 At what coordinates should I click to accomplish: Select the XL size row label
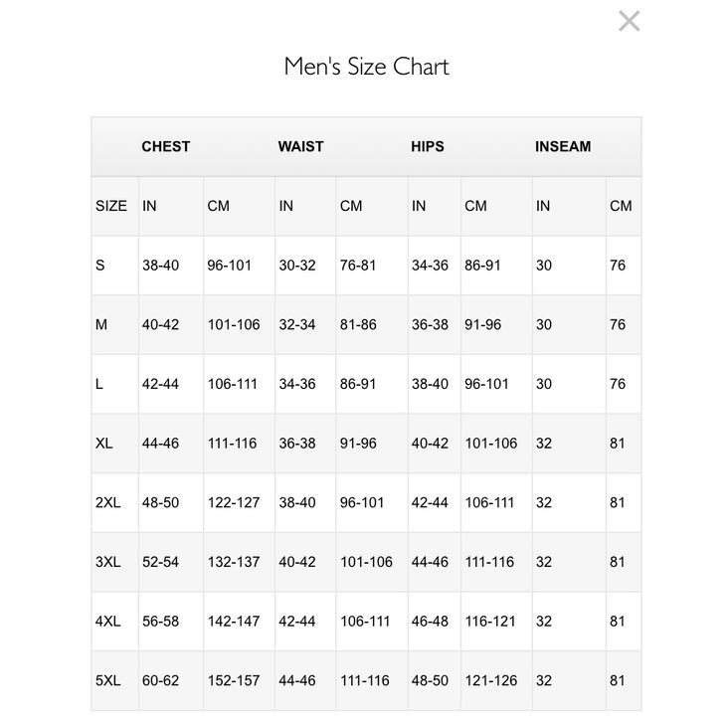(104, 443)
